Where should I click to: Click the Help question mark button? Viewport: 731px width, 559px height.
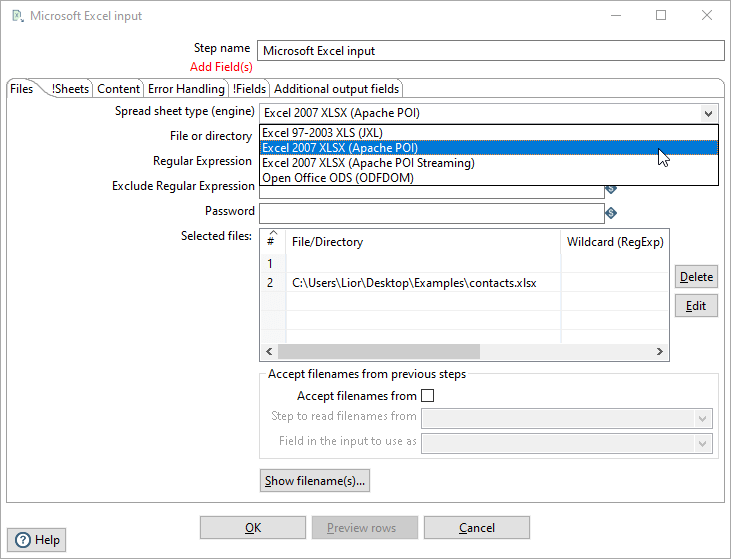point(37,540)
